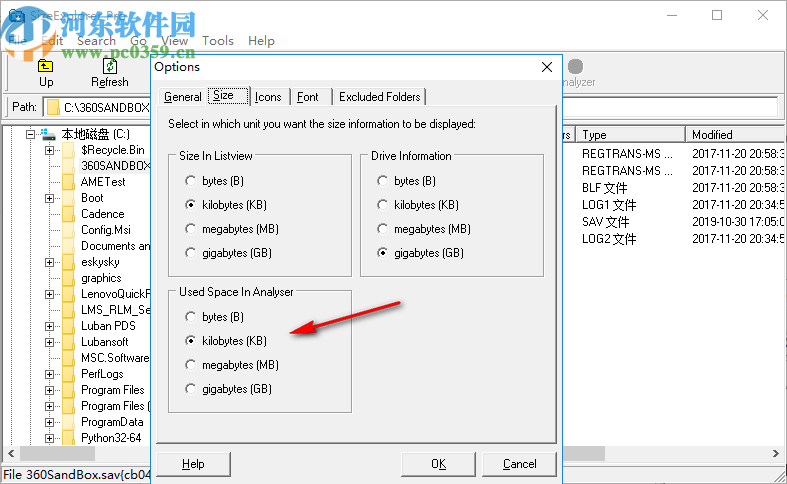Image resolution: width=787 pixels, height=484 pixels.
Task: Expand the PerfLogs folder node
Action: [x=49, y=375]
